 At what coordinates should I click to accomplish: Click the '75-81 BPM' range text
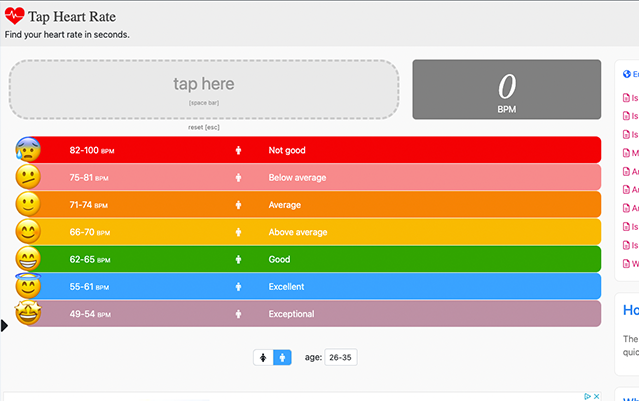[x=89, y=178]
